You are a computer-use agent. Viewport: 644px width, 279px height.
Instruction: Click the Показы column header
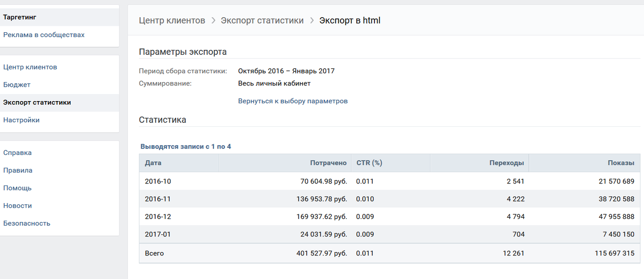pyautogui.click(x=584, y=163)
